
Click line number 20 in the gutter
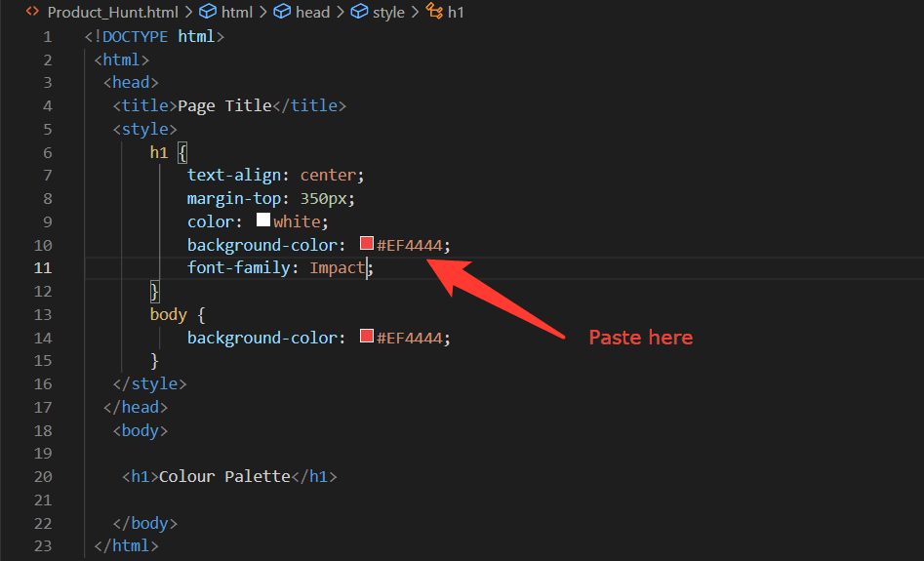pos(43,477)
